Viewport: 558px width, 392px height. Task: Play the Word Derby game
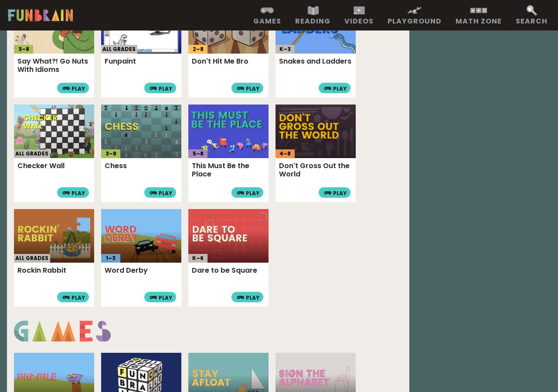[x=160, y=297]
